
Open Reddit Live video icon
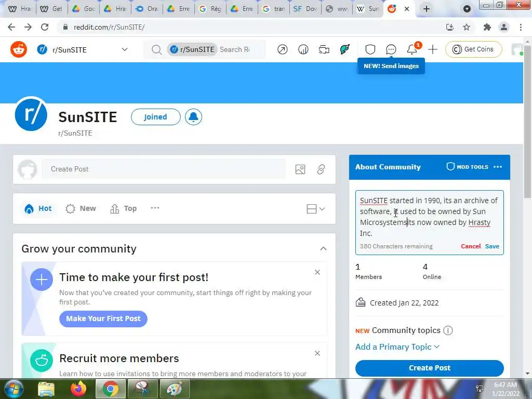[x=324, y=49]
